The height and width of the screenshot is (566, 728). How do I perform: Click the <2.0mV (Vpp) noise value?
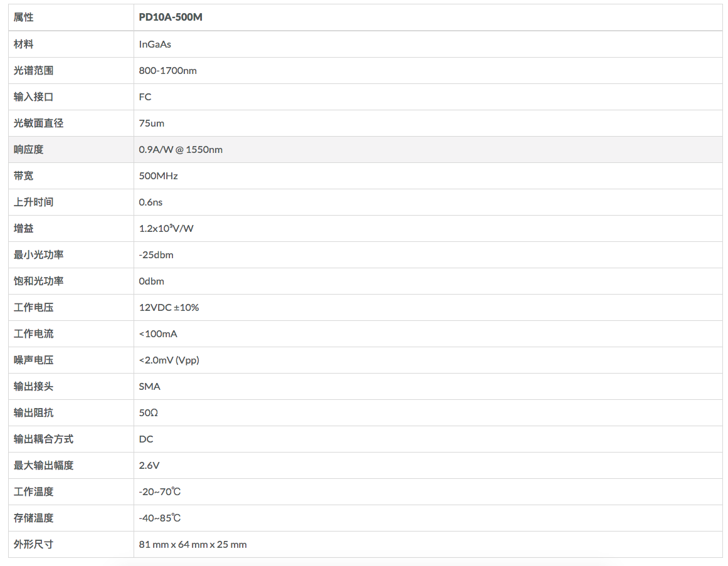click(169, 360)
